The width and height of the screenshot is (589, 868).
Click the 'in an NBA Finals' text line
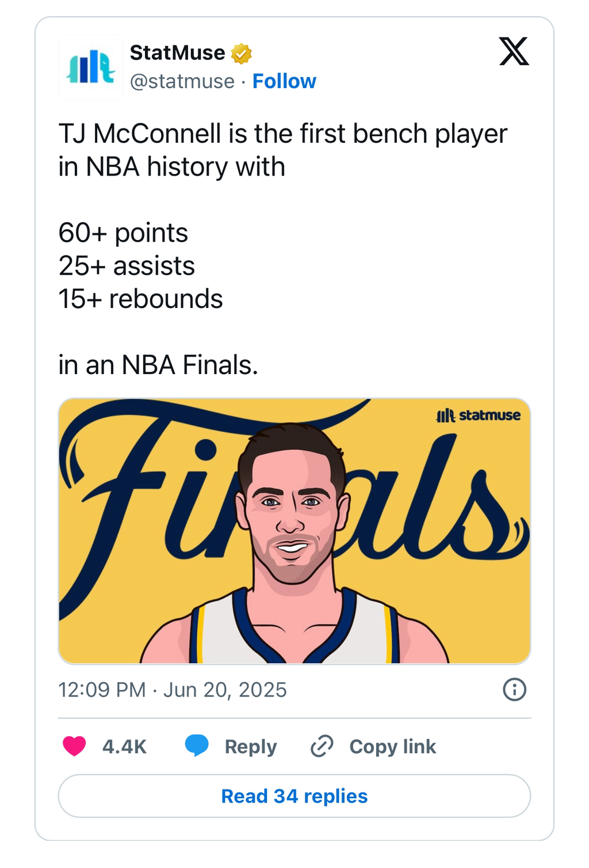(x=158, y=365)
